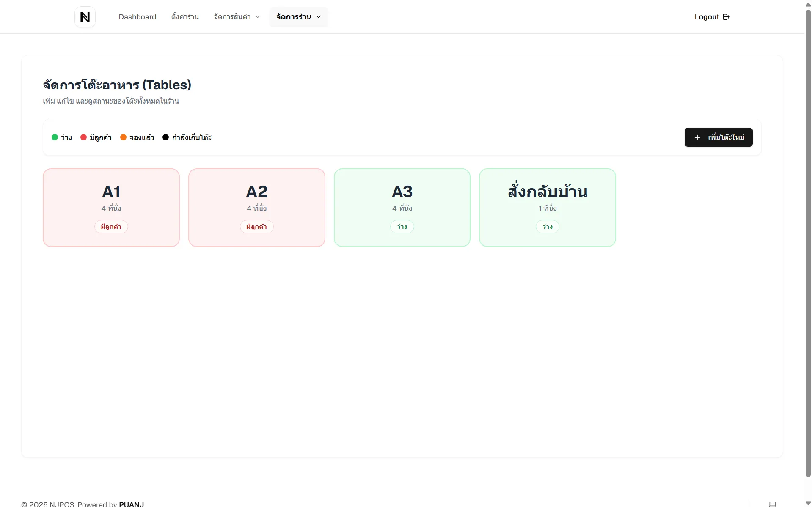Click the N logo icon
The width and height of the screenshot is (812, 507).
pyautogui.click(x=85, y=17)
